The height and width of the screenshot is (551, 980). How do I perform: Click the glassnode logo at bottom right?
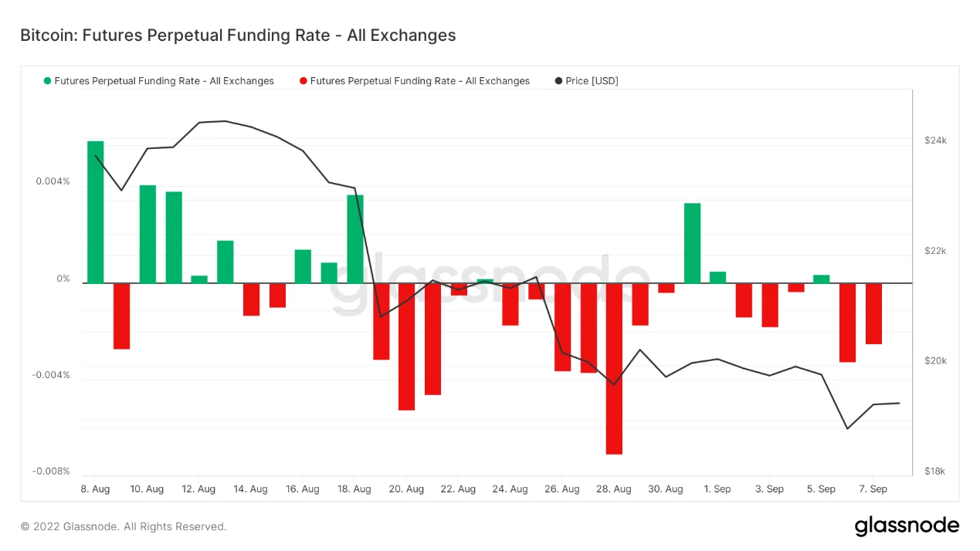(907, 526)
